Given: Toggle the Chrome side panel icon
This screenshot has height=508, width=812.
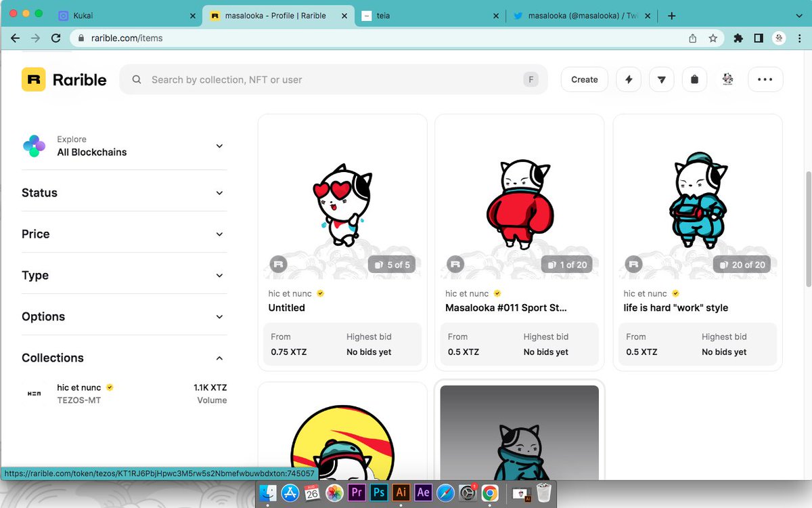Looking at the screenshot, I should [x=759, y=39].
